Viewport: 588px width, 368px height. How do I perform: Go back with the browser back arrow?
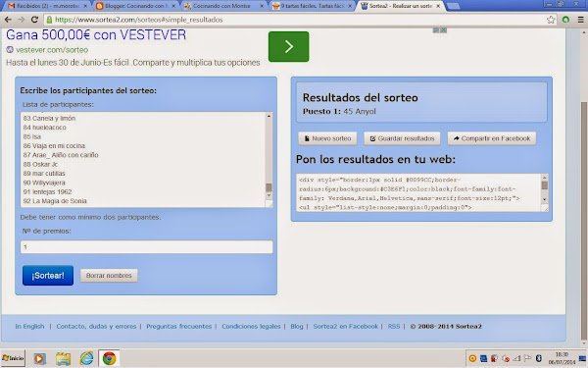(x=8, y=20)
